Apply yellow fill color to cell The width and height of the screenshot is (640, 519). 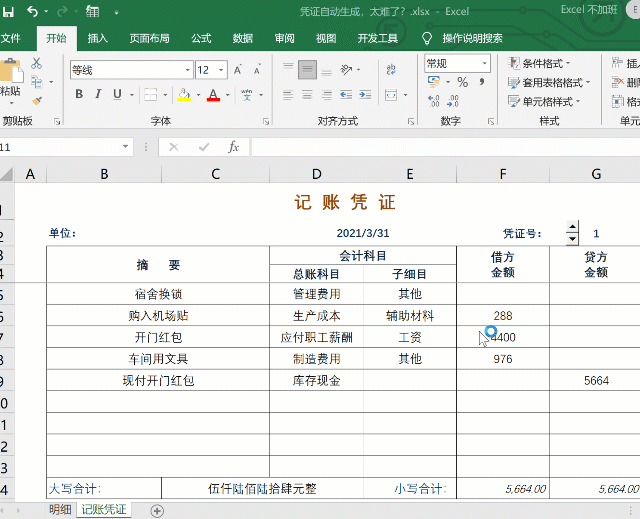coord(184,95)
